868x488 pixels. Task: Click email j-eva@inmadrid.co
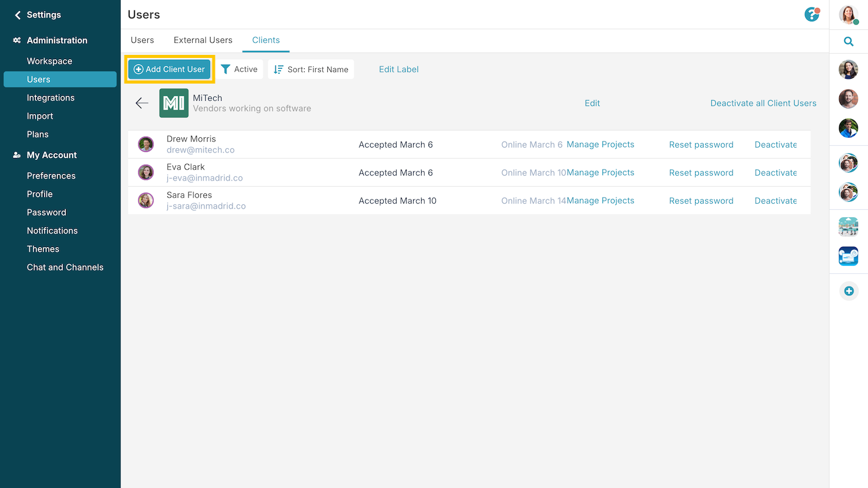(204, 178)
